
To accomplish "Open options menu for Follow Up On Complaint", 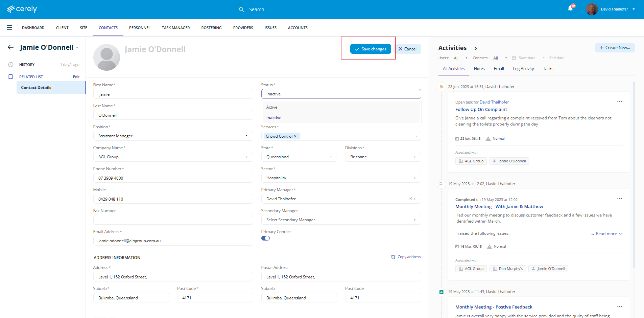I will click(x=619, y=101).
